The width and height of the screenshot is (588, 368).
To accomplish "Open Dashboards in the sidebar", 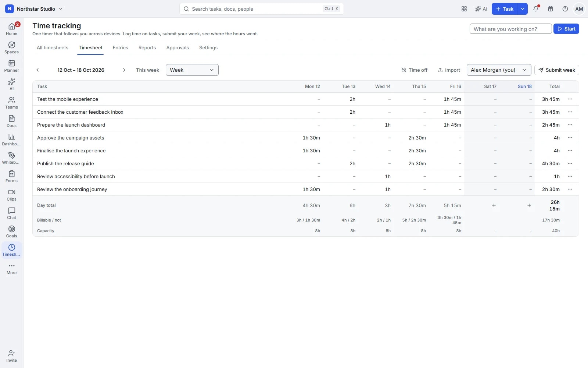I will 11,139.
